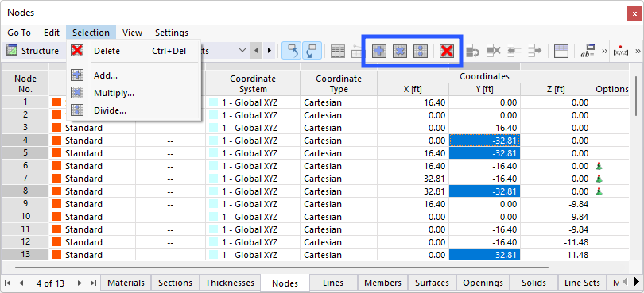Image resolution: width=644 pixels, height=293 pixels.
Task: Click X value 32.81 in row 7
Action: click(x=413, y=179)
